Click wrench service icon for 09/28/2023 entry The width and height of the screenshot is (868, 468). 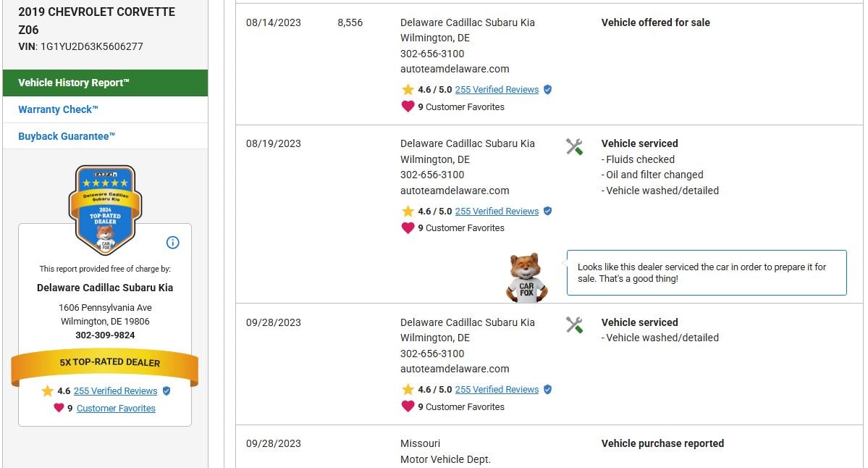point(574,325)
